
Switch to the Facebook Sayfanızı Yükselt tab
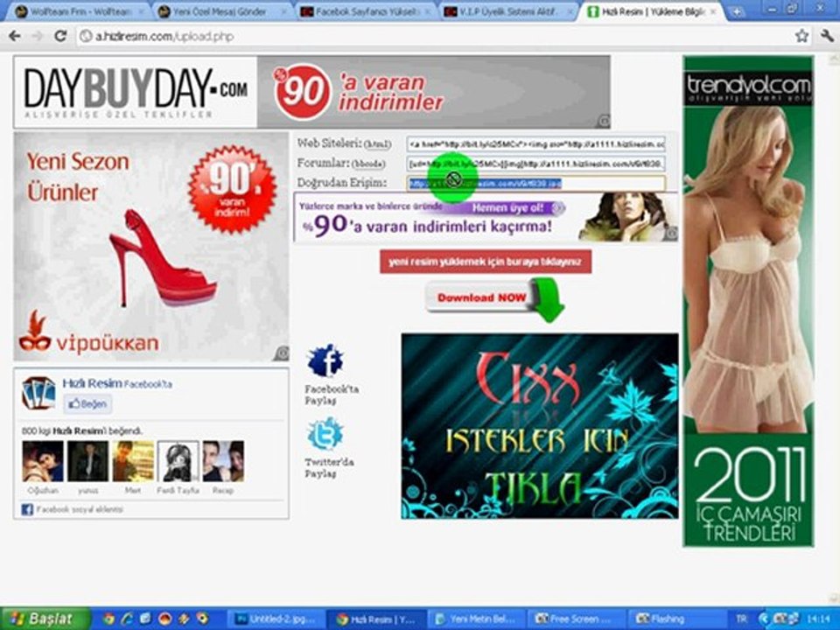[366, 11]
